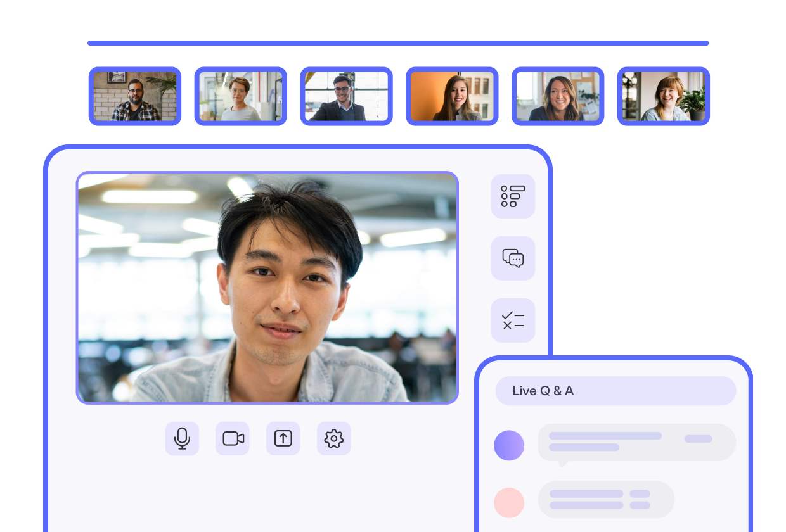The width and height of the screenshot is (786, 532).
Task: Open the share screen upload icon
Action: pyautogui.click(x=283, y=438)
